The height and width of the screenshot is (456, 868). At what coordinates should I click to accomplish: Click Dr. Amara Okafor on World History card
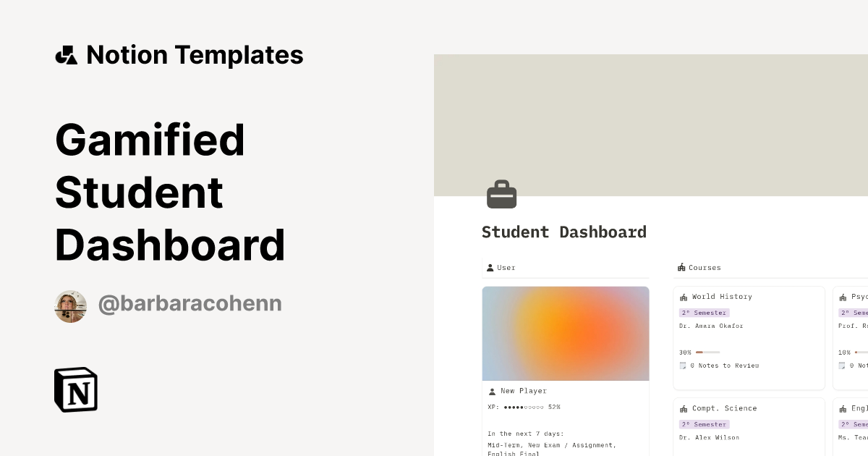click(712, 326)
